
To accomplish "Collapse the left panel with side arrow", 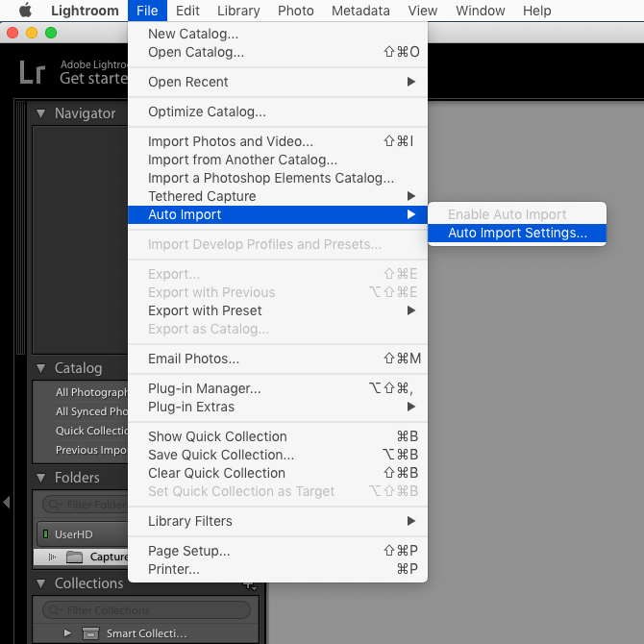I will [7, 502].
